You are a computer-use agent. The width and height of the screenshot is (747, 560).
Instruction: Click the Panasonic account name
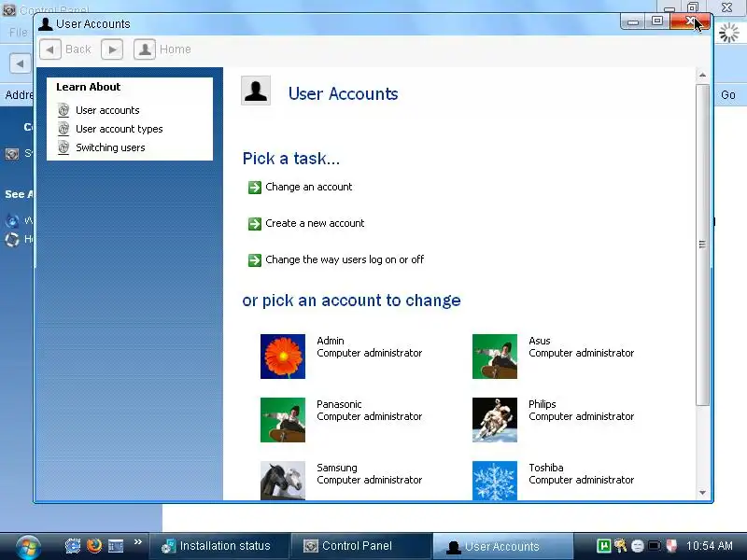coord(339,404)
